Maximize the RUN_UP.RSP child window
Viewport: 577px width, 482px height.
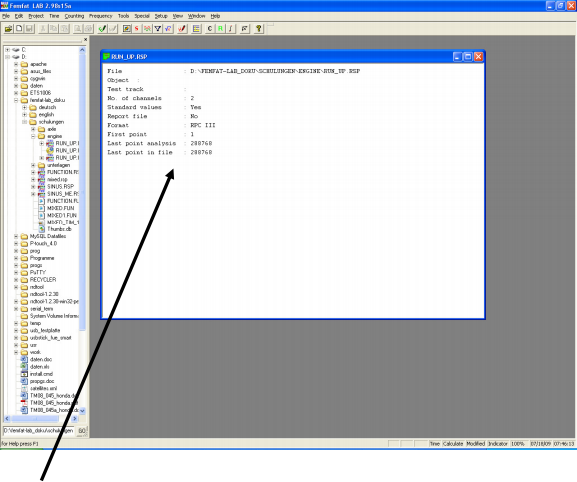(x=468, y=57)
